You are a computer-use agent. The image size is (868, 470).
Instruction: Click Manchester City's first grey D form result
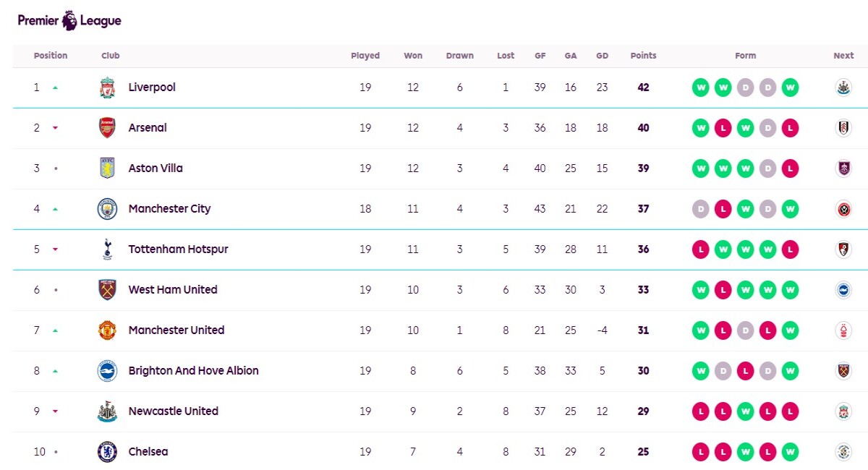tap(700, 209)
